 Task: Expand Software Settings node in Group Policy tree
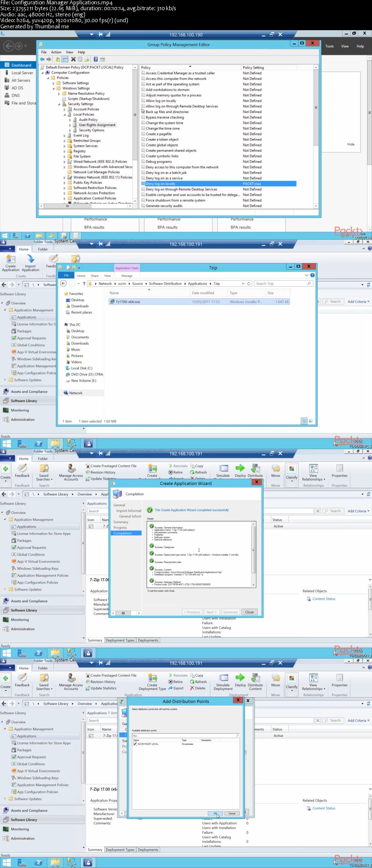(54, 83)
